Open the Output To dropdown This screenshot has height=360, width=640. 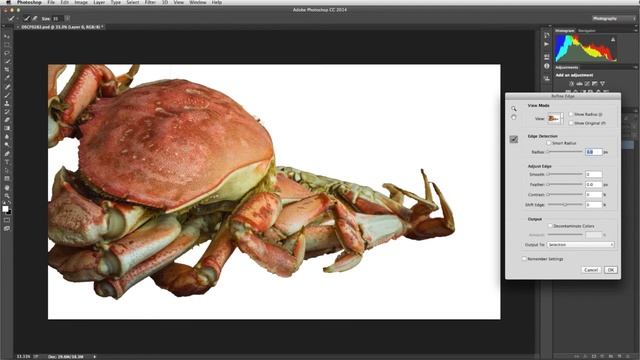[x=580, y=244]
